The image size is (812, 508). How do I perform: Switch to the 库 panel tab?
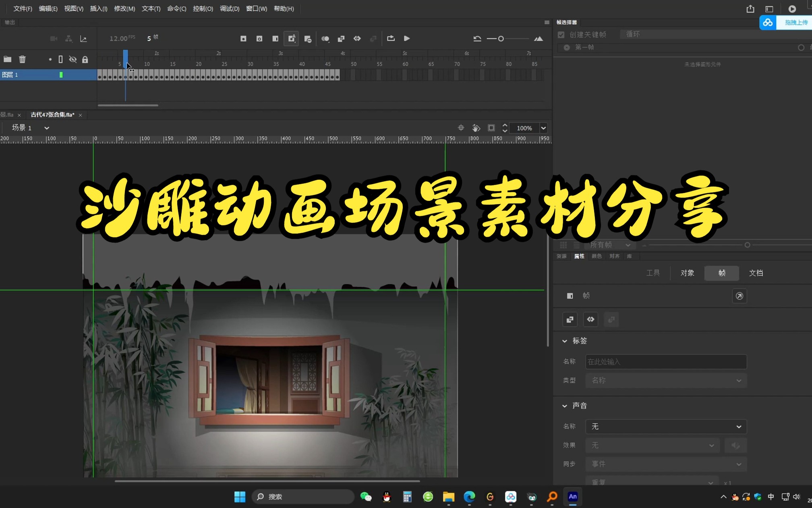(629, 256)
